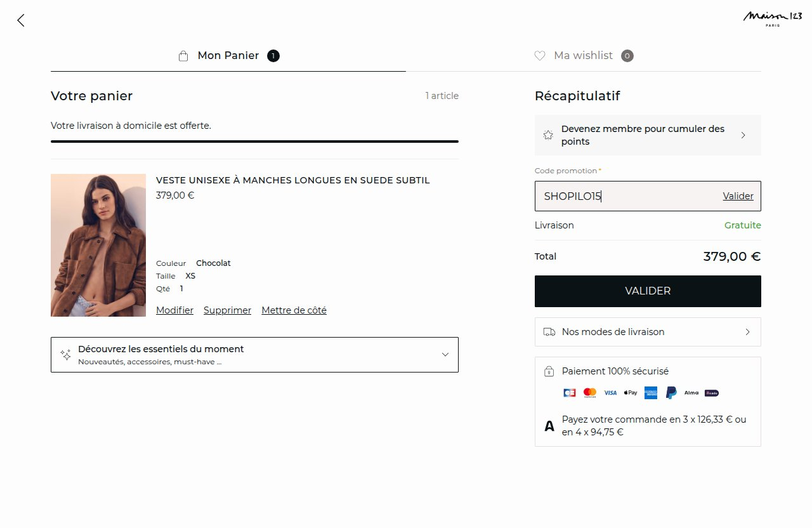The image size is (812, 528).
Task: Click the Nos modes de livraison label
Action: pos(613,332)
